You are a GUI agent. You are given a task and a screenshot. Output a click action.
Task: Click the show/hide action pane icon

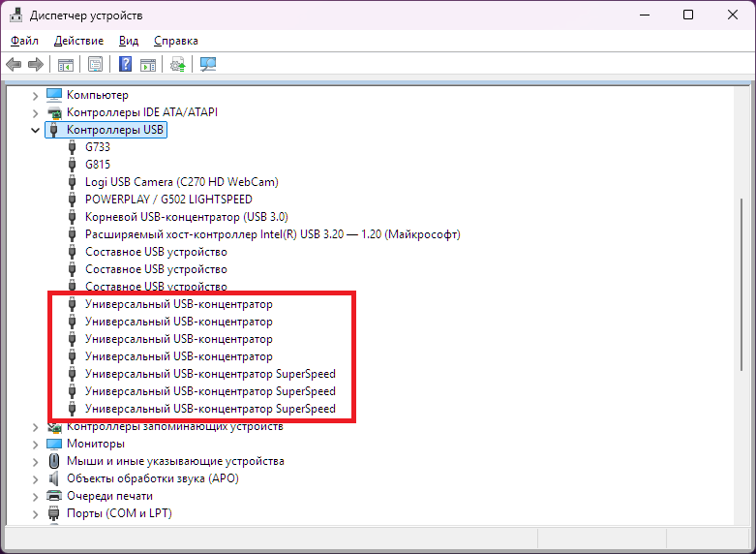tap(147, 65)
